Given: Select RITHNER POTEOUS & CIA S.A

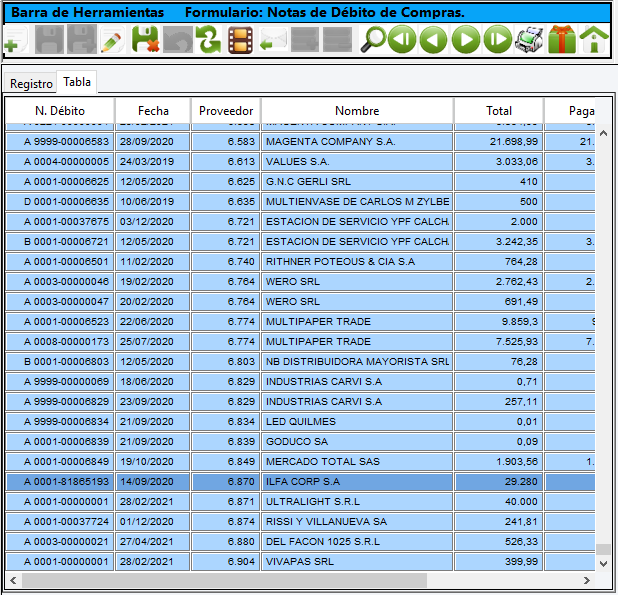Looking at the screenshot, I should tap(357, 262).
